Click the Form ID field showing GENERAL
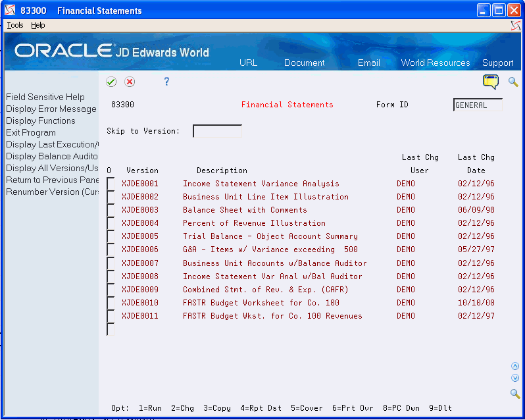 [x=478, y=105]
